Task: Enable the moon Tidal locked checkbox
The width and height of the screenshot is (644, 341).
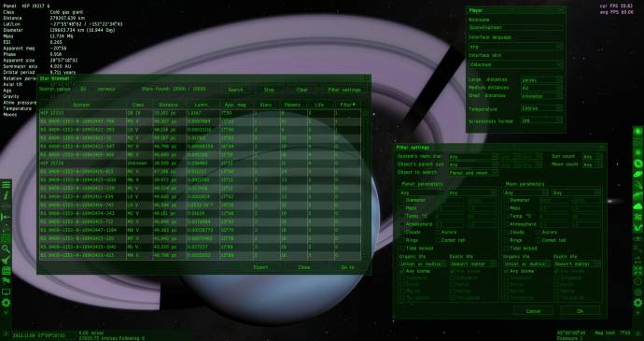Action: click(507, 248)
